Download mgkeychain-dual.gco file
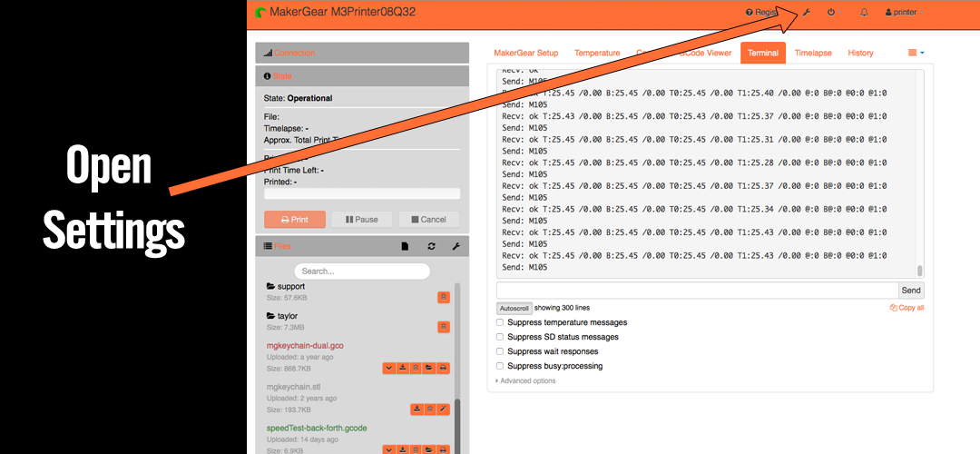Viewport: 980px width, 454px height. tap(402, 368)
